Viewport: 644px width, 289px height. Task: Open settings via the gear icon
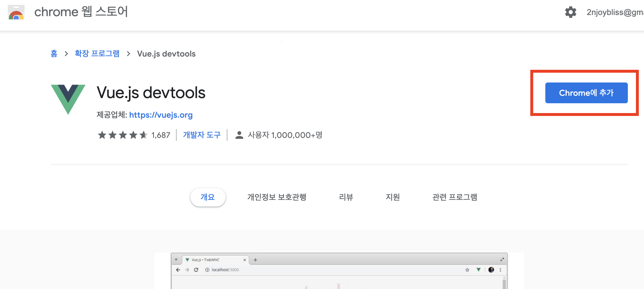(570, 12)
